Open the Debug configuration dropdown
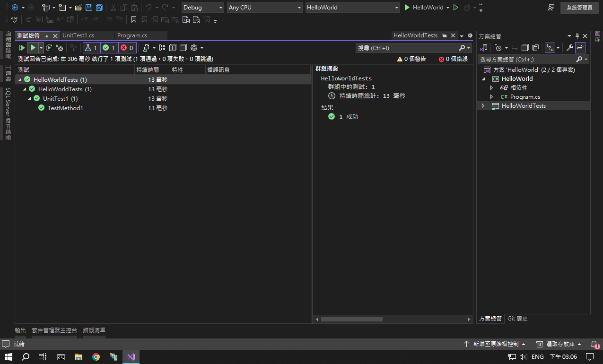Viewport: 603px width, 364px height. coord(202,8)
